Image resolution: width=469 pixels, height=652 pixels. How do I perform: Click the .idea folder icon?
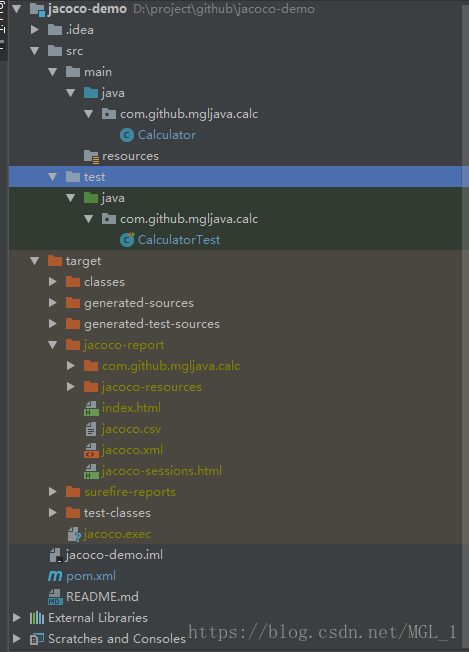(x=55, y=30)
